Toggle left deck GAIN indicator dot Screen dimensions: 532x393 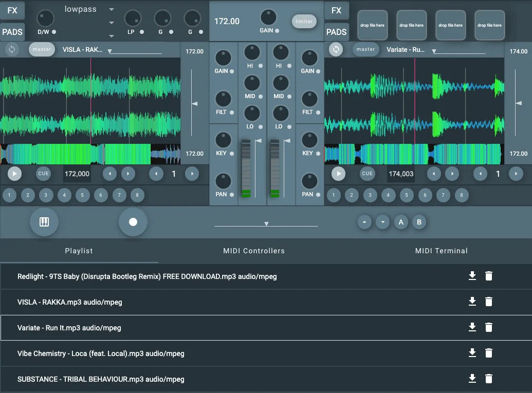pyautogui.click(x=232, y=71)
